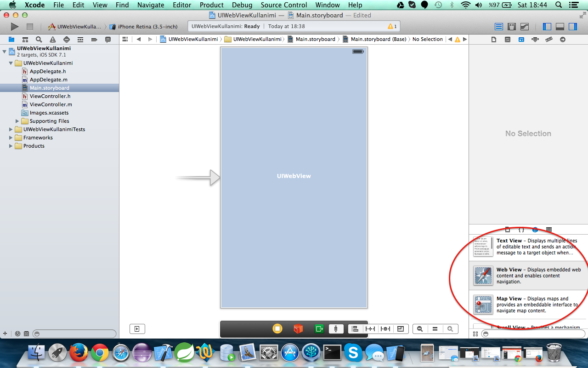Open related items grid menu in jump bar

point(125,40)
